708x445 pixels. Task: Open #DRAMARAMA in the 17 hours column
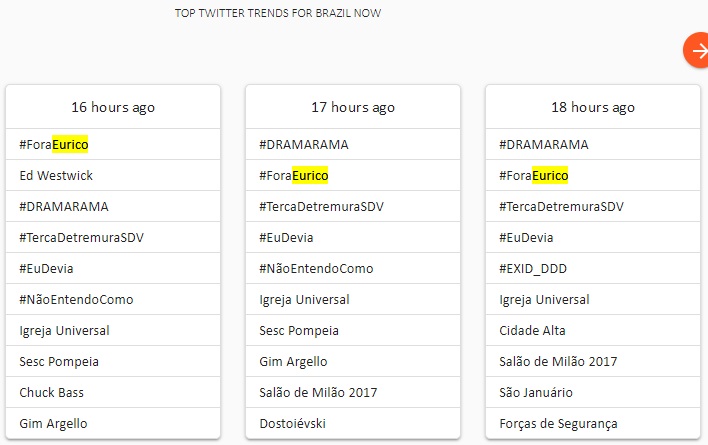coord(304,145)
